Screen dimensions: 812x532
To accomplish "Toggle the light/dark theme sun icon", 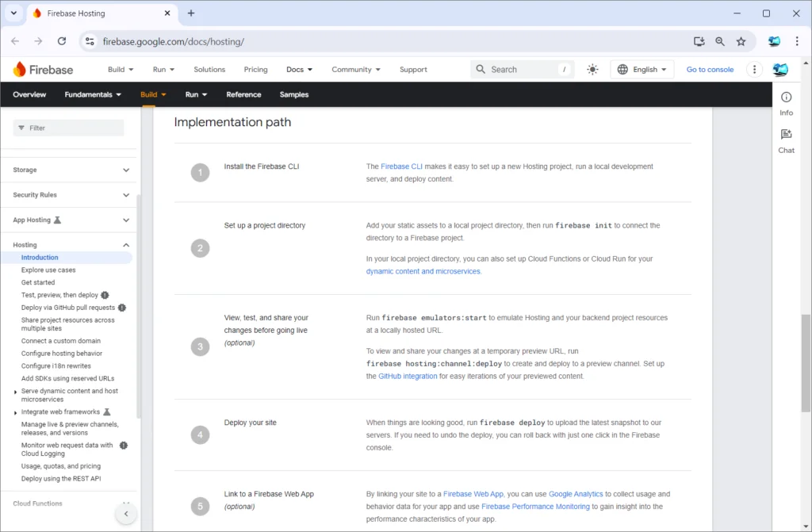I will click(x=592, y=70).
